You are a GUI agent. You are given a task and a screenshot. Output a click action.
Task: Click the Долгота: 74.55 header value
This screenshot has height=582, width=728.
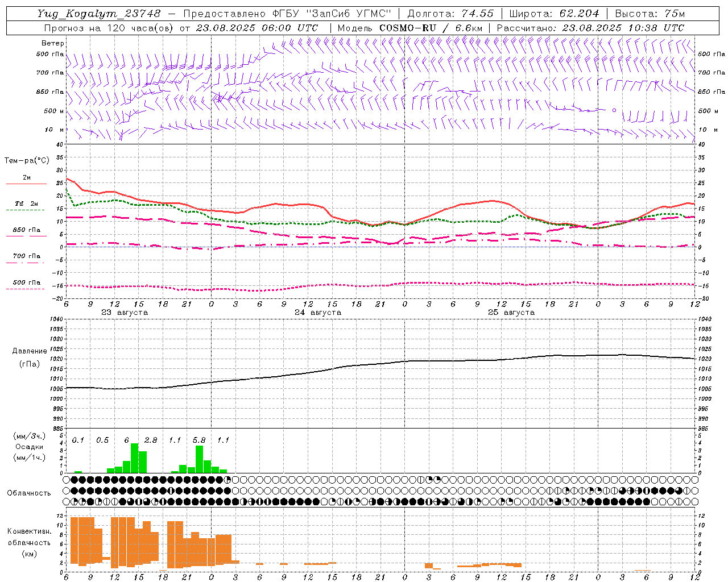[x=450, y=14]
